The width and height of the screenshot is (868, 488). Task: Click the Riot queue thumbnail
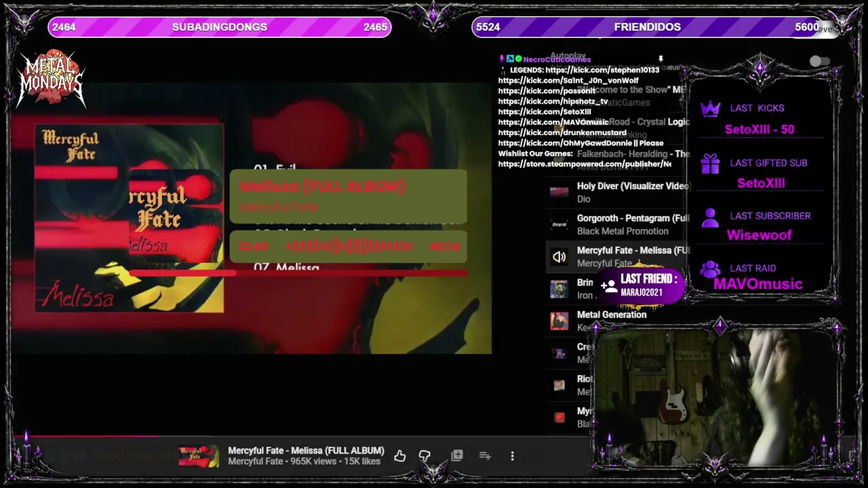pyautogui.click(x=559, y=385)
